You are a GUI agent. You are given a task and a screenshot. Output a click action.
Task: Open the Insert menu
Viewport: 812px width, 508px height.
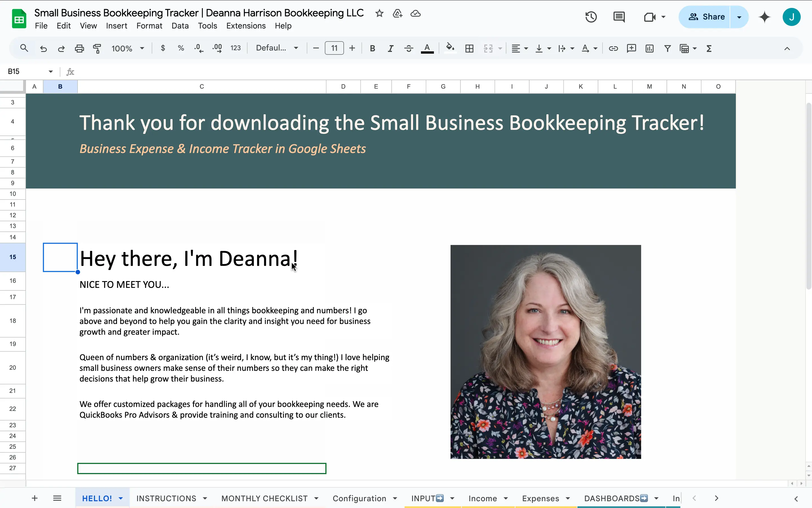pyautogui.click(x=116, y=26)
